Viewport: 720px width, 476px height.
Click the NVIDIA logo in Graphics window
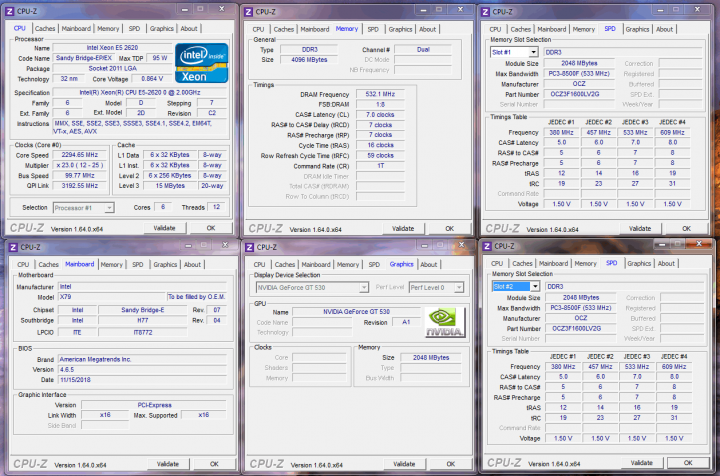[444, 323]
